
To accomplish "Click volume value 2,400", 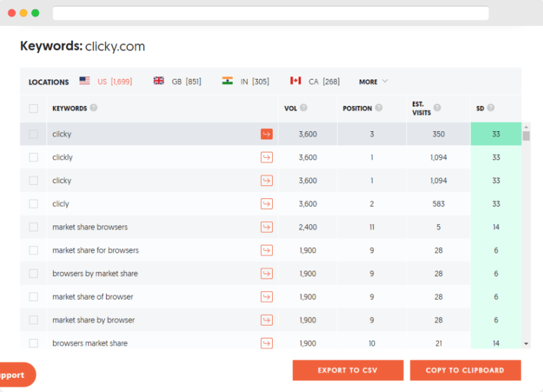I will coord(308,227).
